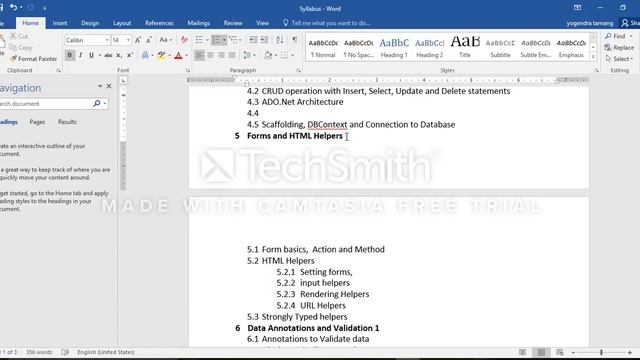Viewport: 640px width, 360px height.
Task: Open Line and Paragraph Spacing
Action: coord(247,55)
